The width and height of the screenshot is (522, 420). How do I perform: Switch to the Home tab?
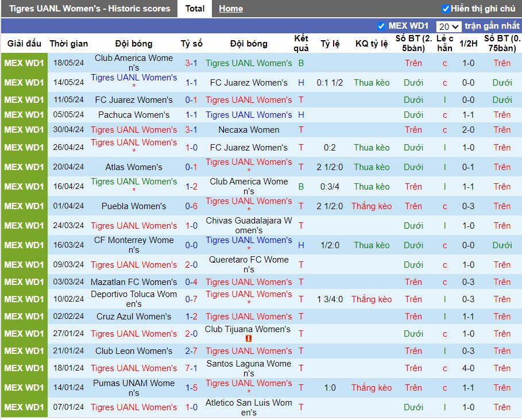[231, 9]
